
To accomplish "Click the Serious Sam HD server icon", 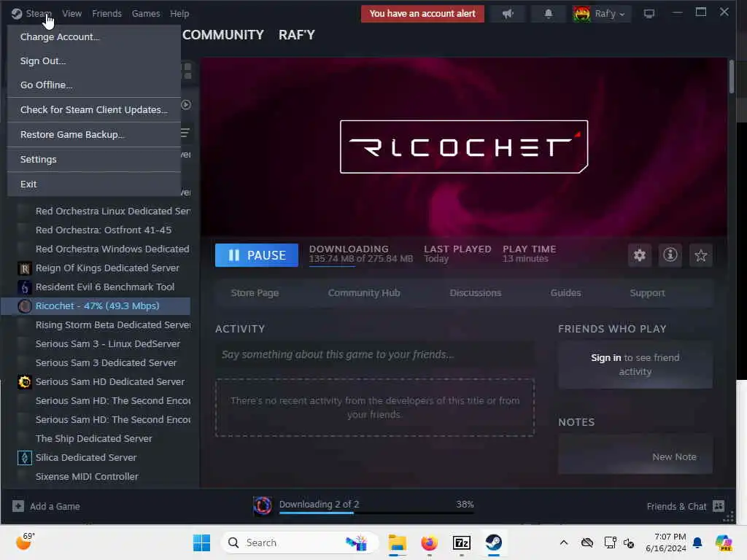I will tap(24, 382).
